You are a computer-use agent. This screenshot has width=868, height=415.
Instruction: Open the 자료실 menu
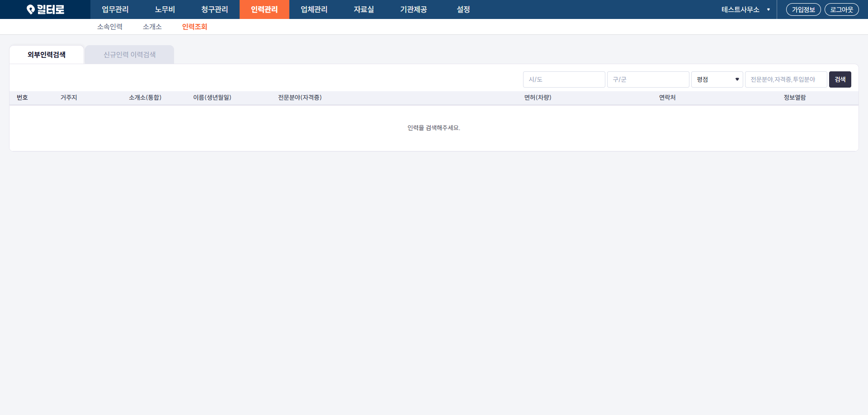pos(364,9)
